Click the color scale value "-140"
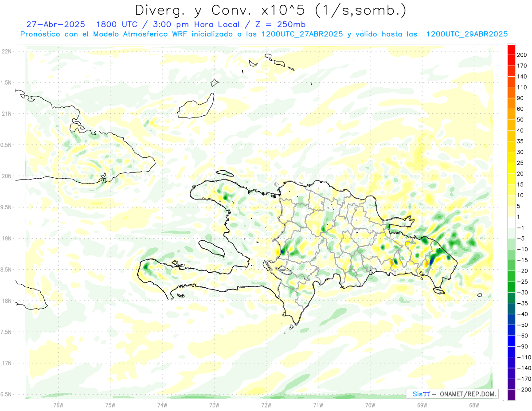This screenshot has height=411, width=532. [524, 368]
